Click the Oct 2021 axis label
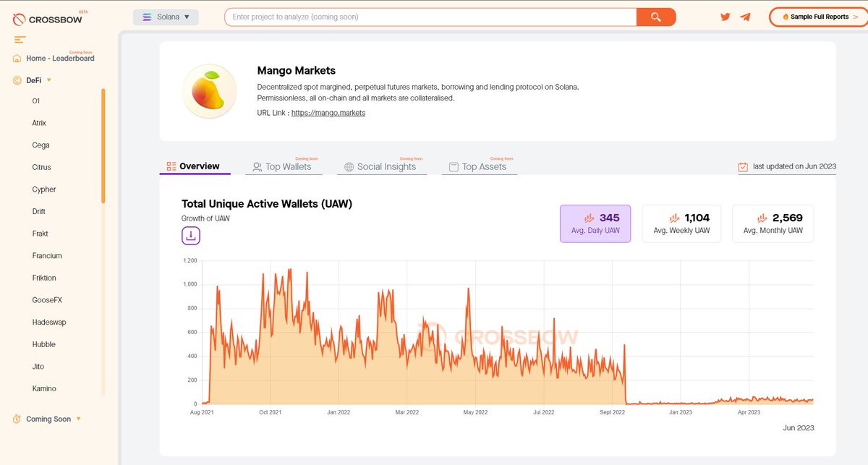The width and height of the screenshot is (868, 465). (270, 412)
